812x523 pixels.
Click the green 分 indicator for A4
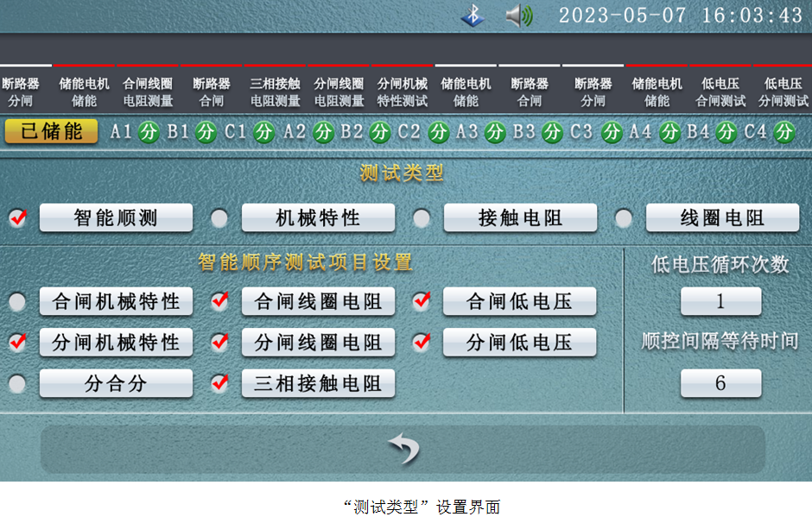(x=669, y=132)
